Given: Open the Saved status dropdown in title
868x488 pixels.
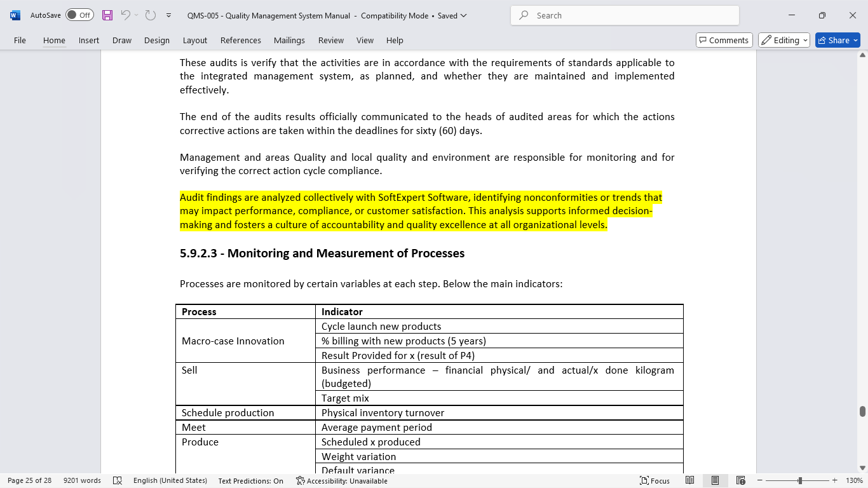Looking at the screenshot, I should tap(452, 15).
